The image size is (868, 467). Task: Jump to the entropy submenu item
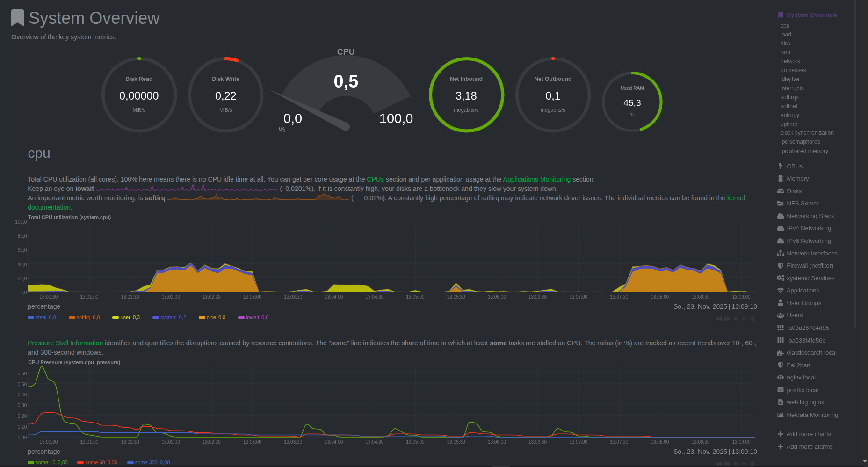pyautogui.click(x=789, y=115)
